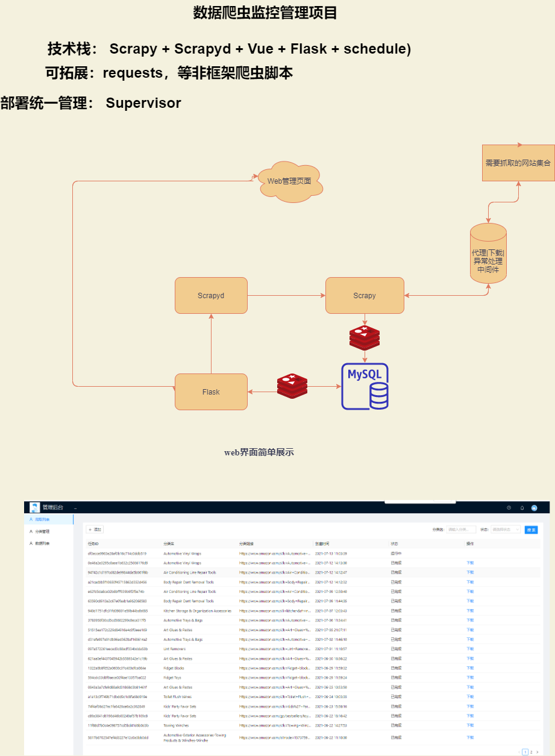Click the Redis icon between Scrapy and MySQL
The width and height of the screenshot is (555, 756).
click(x=365, y=337)
